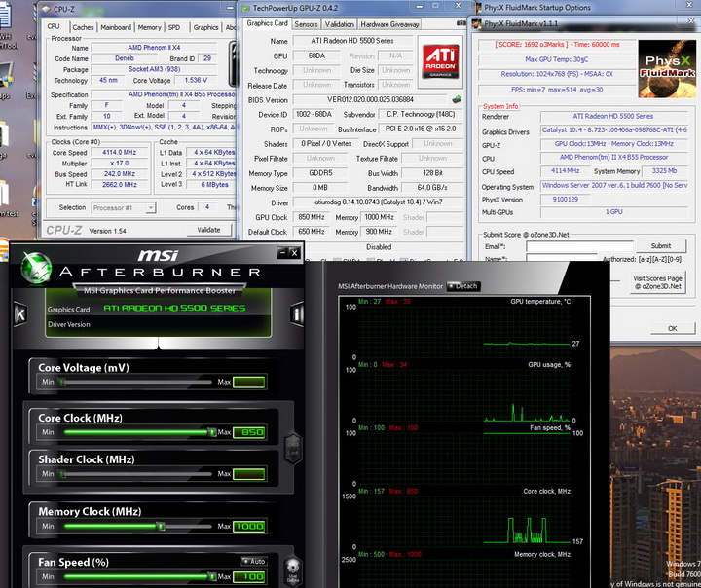Image resolution: width=701 pixels, height=588 pixels.
Task: Open the Graphics tab in CPU-Z
Action: 205,27
